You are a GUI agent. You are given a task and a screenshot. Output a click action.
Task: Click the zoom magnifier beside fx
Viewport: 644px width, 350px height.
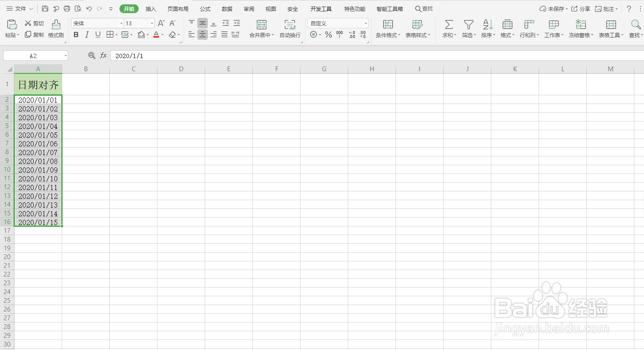(91, 55)
